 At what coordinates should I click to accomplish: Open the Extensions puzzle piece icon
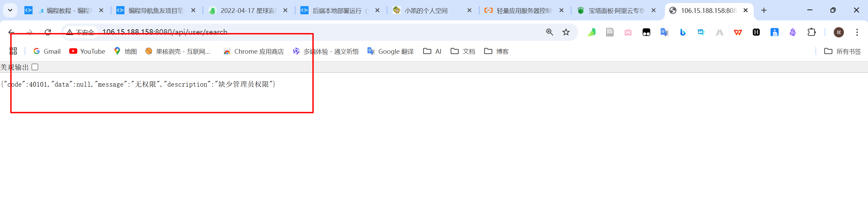point(811,32)
